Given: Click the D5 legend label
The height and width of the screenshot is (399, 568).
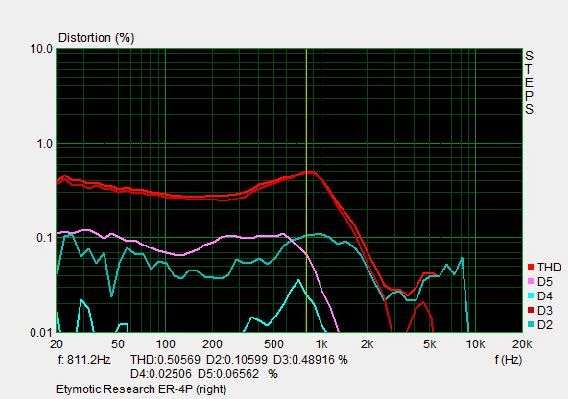Looking at the screenshot, I should [x=545, y=282].
